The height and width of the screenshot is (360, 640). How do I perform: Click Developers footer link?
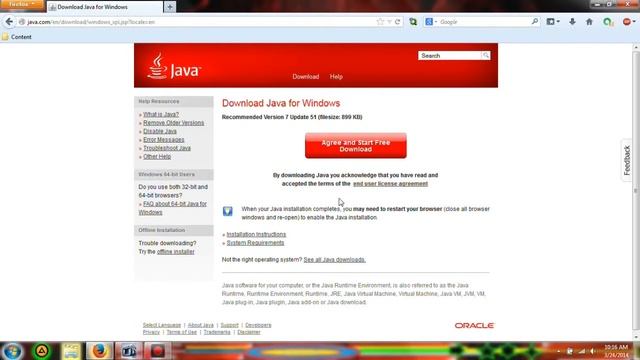pos(258,325)
